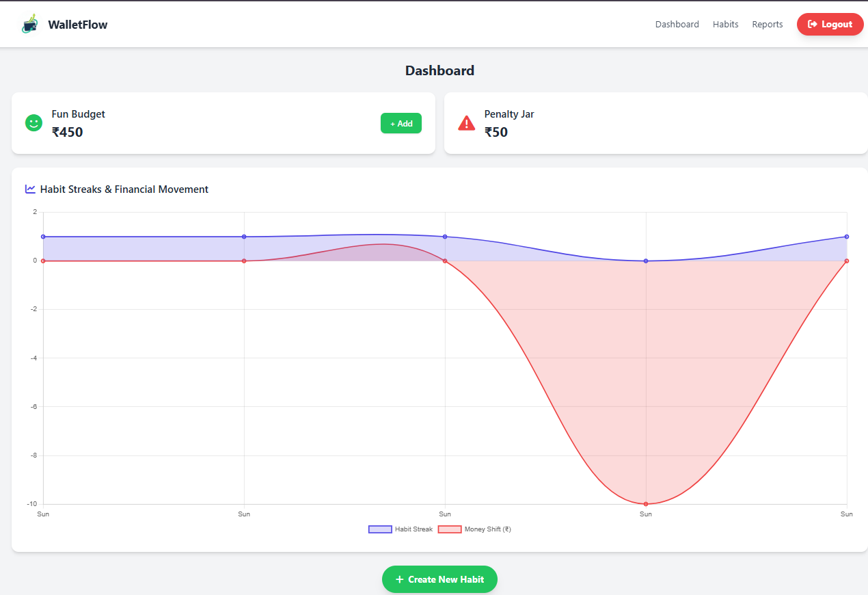Screen dimensions: 868x595
Task: Click the Habit Streak point at zero
Action: (646, 261)
